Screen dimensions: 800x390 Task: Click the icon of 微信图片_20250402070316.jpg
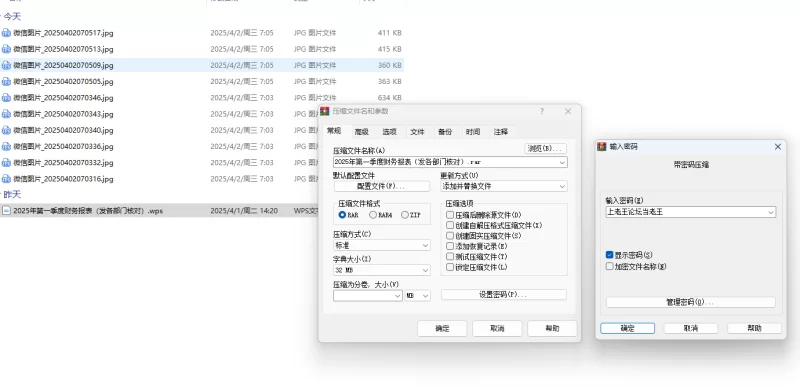pos(6,179)
